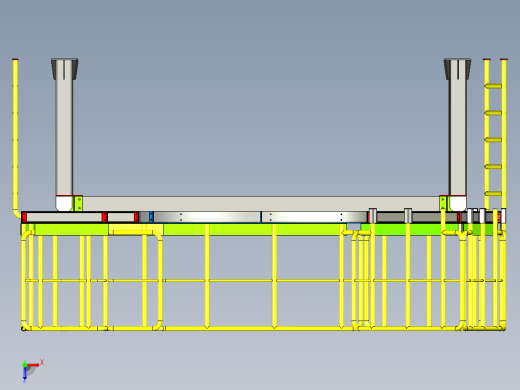This screenshot has width=520, height=390.
Task: Select the long gray horizontal crossbeam
Action: pos(261,204)
